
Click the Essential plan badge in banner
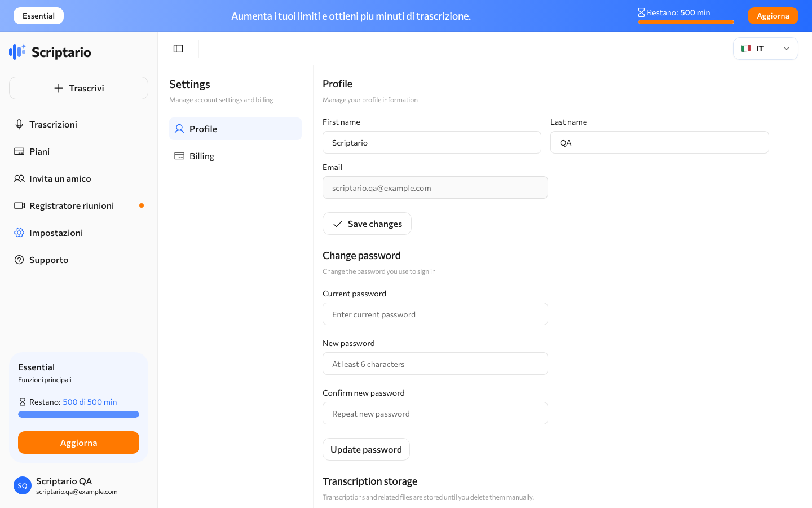38,16
